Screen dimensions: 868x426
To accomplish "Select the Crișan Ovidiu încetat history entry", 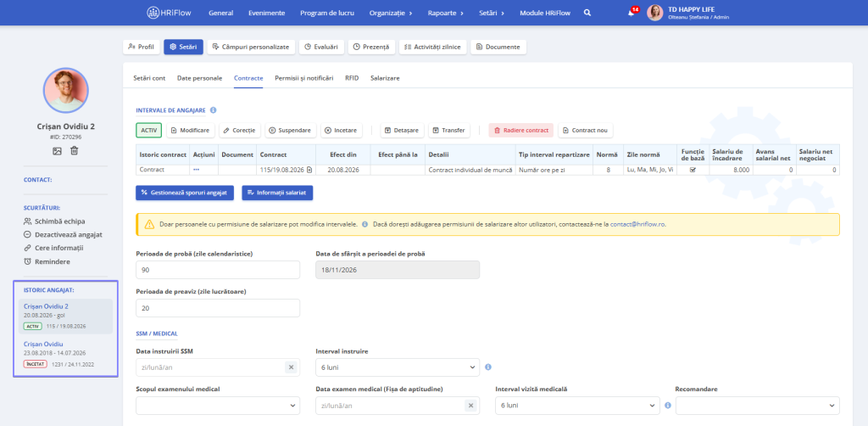I will pyautogui.click(x=65, y=355).
